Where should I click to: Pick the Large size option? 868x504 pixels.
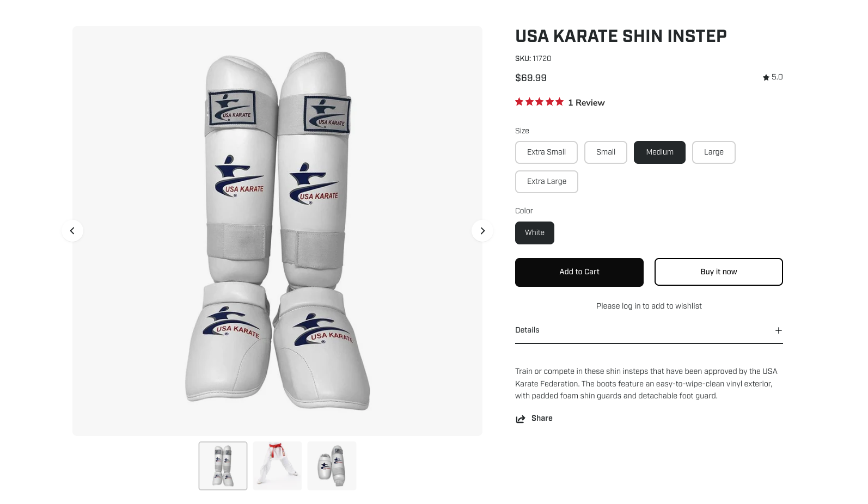coord(713,152)
